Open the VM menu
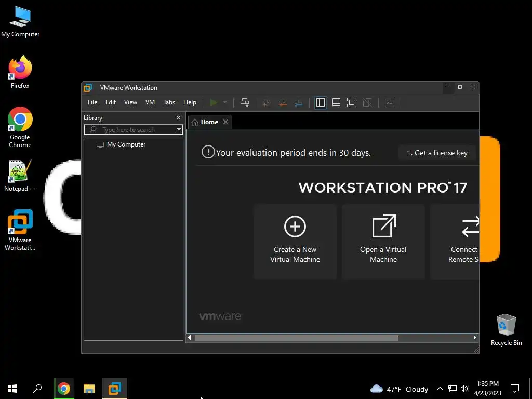This screenshot has height=399, width=532. click(150, 102)
